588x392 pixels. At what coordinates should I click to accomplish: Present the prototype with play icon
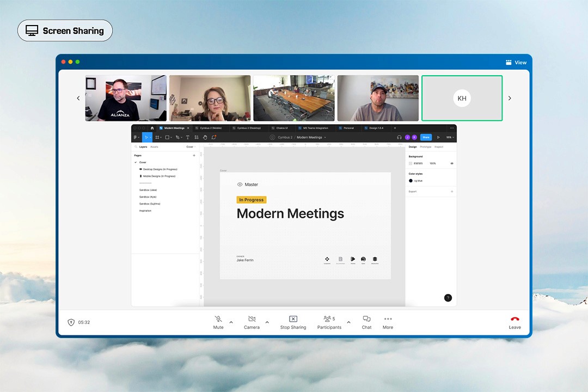[x=438, y=137]
